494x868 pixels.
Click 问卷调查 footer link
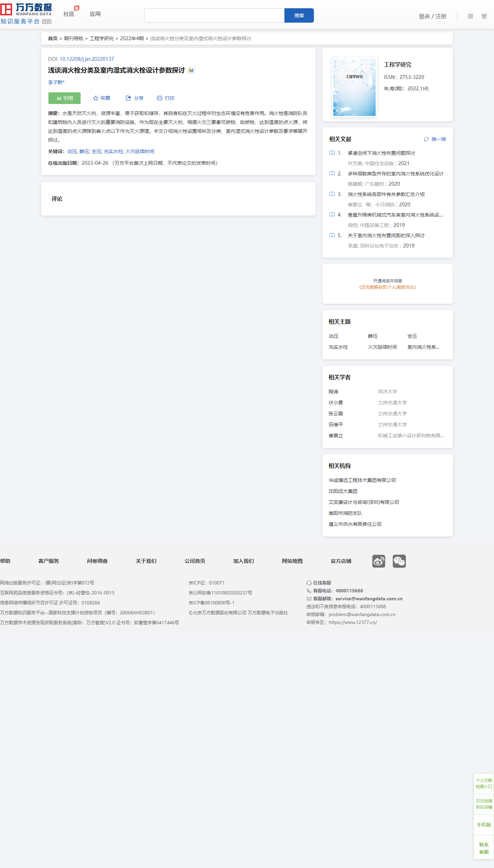(x=97, y=561)
